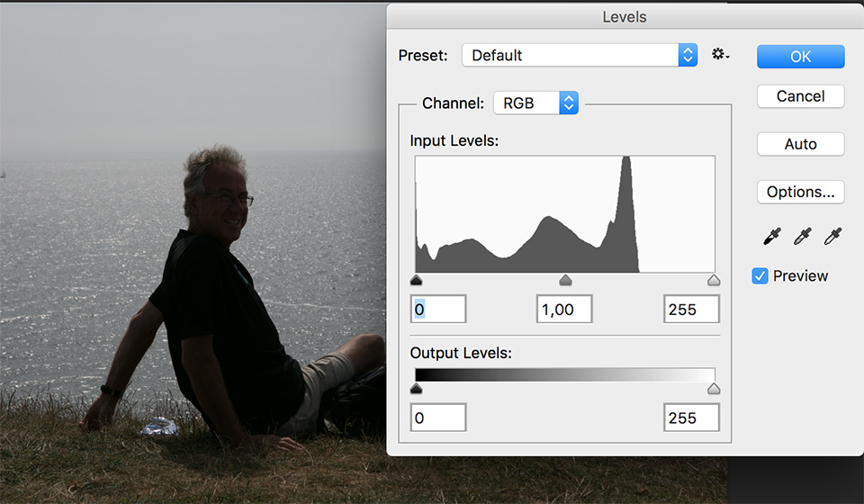Select the gray point eyedropper
Image resolution: width=864 pixels, height=504 pixels.
pos(802,237)
